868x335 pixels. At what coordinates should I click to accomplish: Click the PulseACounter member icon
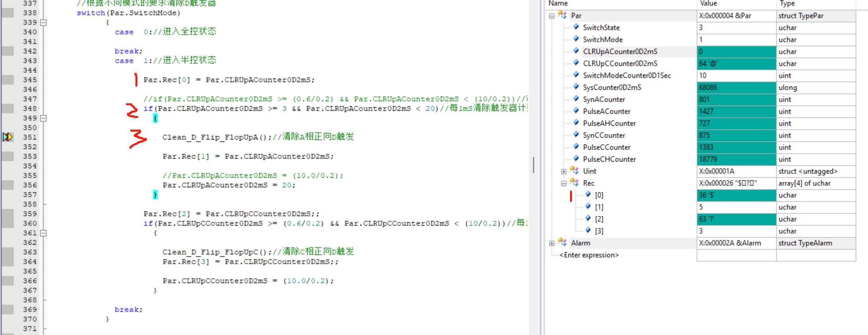pos(576,110)
